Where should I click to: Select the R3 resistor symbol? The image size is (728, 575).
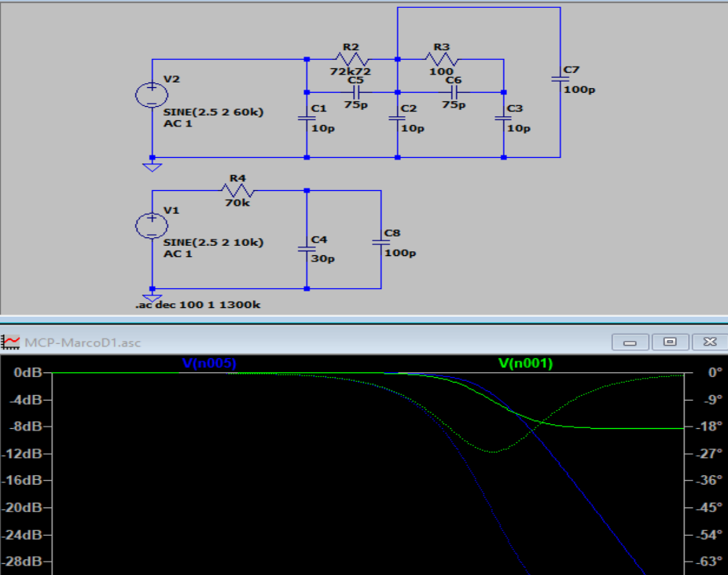pos(442,59)
